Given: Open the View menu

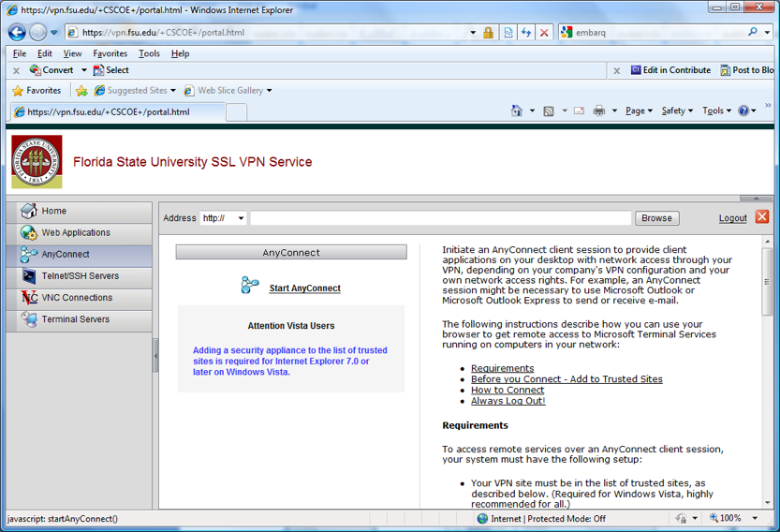Looking at the screenshot, I should pyautogui.click(x=72, y=53).
